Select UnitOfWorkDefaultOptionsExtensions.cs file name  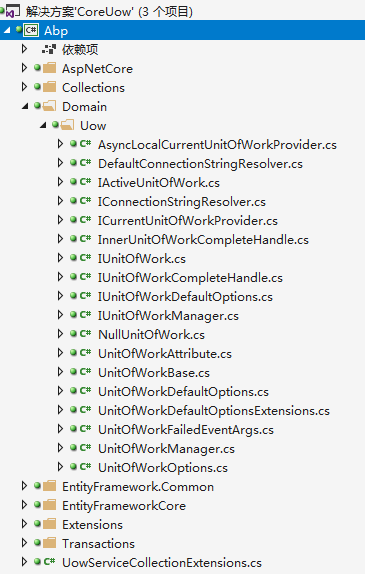214,411
